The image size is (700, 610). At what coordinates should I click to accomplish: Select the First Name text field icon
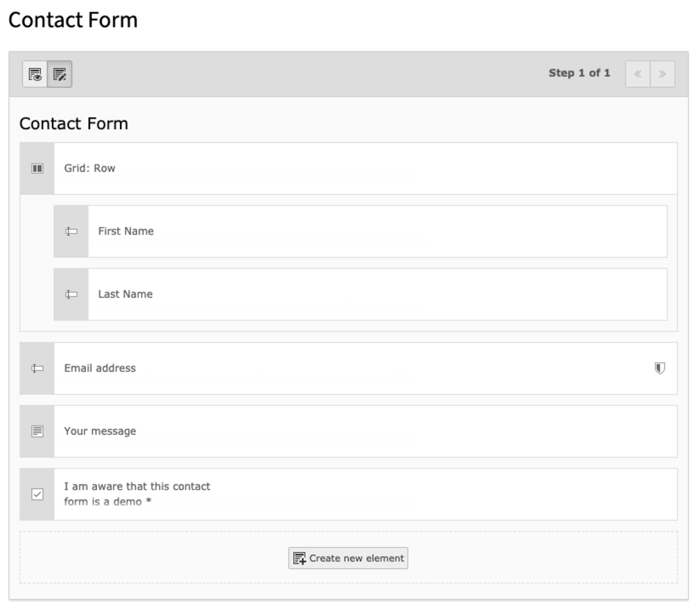[71, 231]
